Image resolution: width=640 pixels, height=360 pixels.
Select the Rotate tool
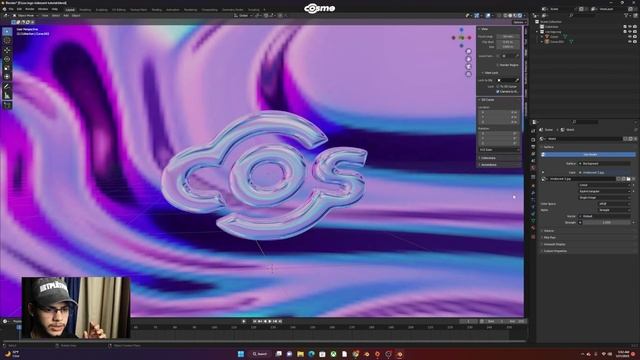tap(7, 59)
